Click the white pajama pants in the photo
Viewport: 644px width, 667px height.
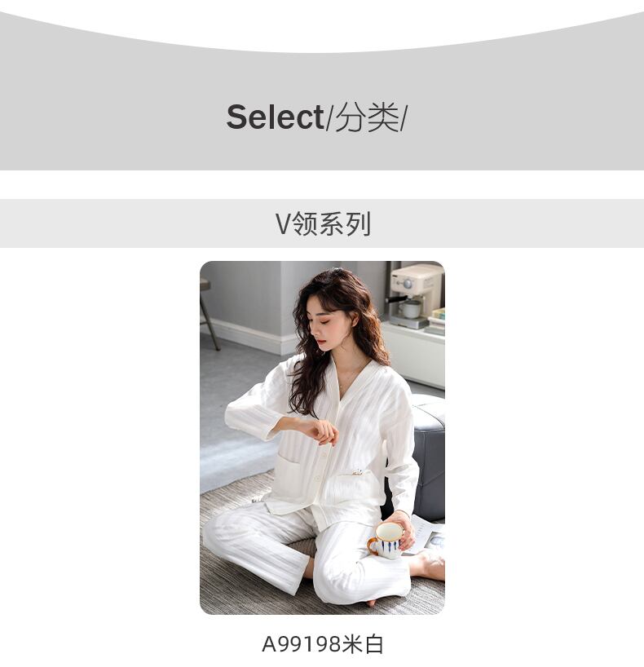point(307,553)
